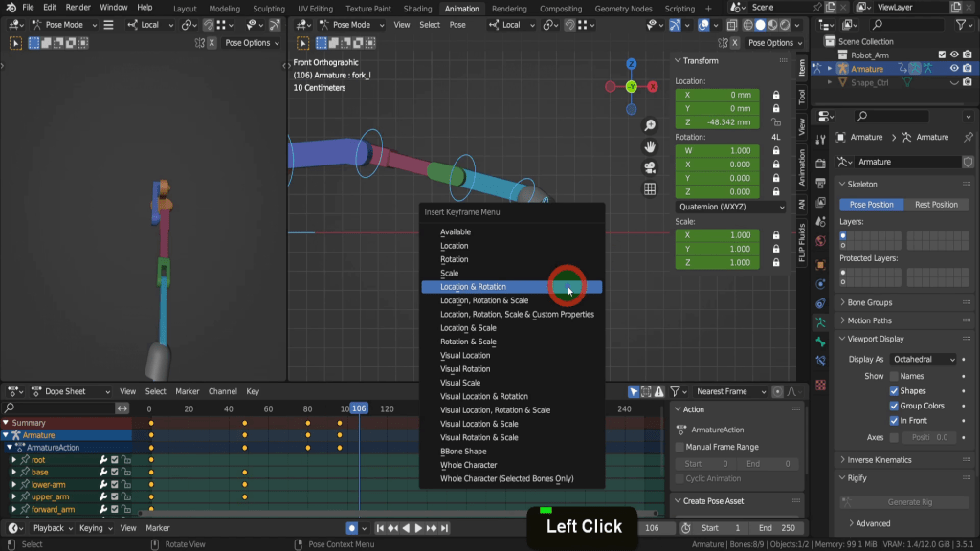
Task: Uncheck the In Front checkbox
Action: 895,420
